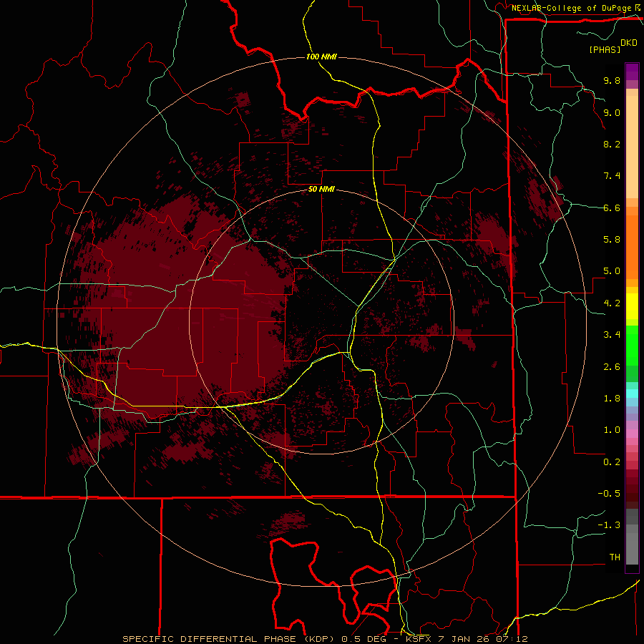
Task: Click the NEXLAB-College of DuPage label
Action: (572, 8)
